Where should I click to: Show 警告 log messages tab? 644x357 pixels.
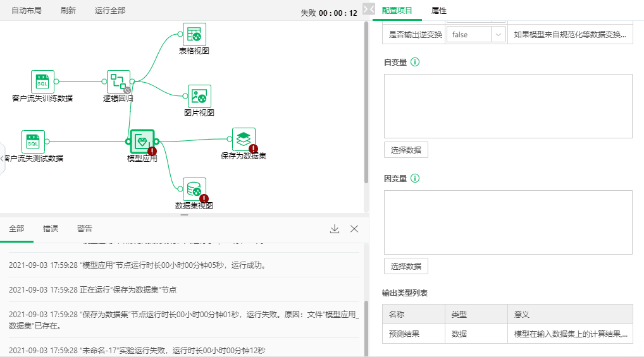85,229
